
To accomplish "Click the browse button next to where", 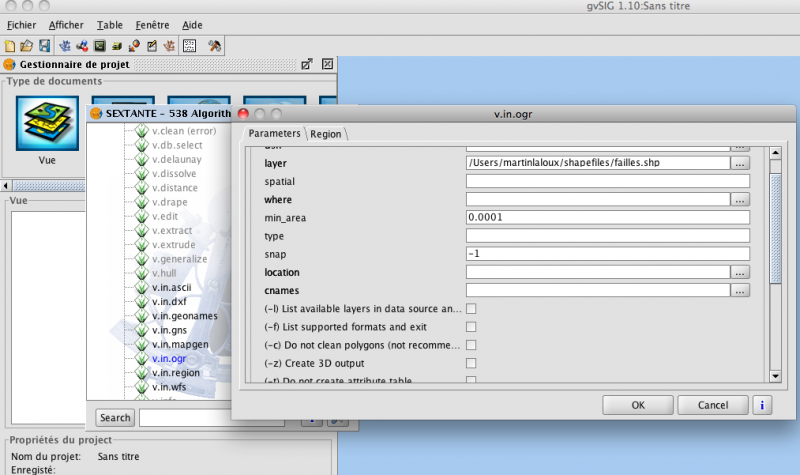I will pyautogui.click(x=740, y=199).
